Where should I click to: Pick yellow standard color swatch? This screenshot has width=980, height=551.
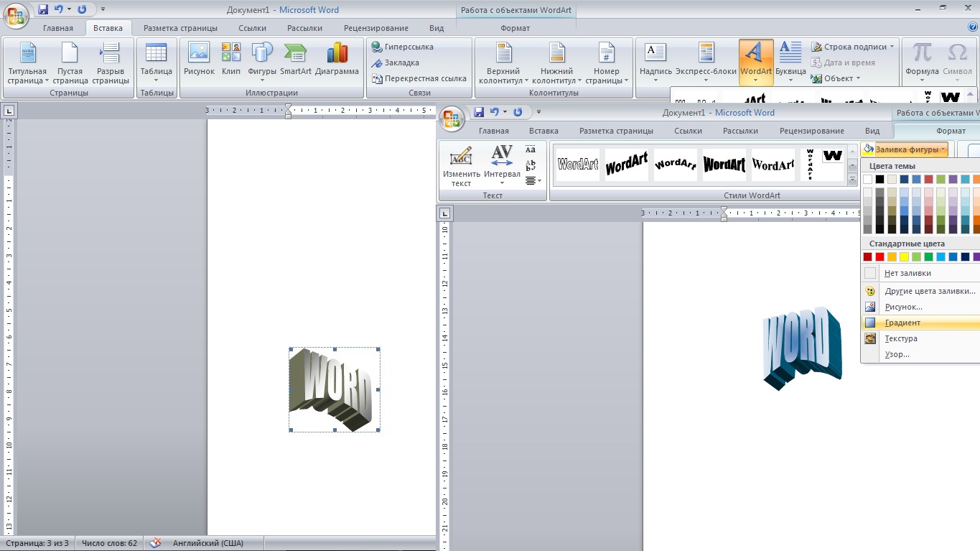[x=904, y=256]
